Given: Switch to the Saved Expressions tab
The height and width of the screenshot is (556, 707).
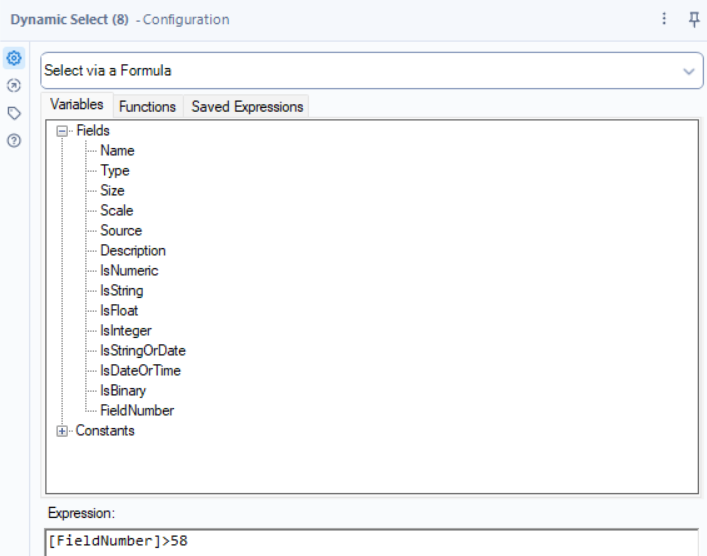Looking at the screenshot, I should coord(247,107).
